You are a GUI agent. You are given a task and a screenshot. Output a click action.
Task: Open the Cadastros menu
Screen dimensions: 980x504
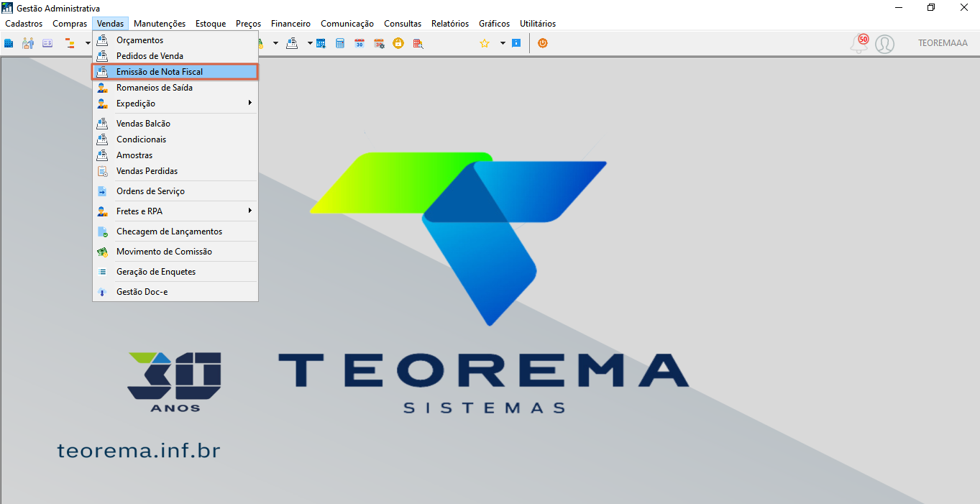pos(24,24)
